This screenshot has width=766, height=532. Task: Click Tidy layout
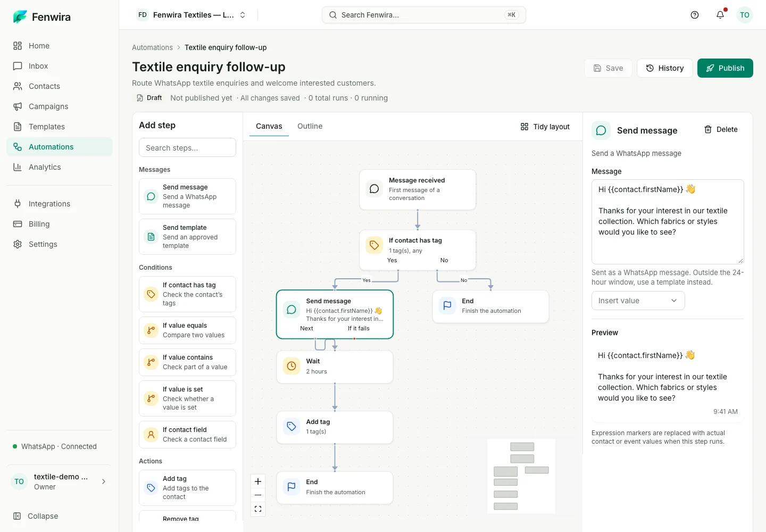[x=545, y=127]
